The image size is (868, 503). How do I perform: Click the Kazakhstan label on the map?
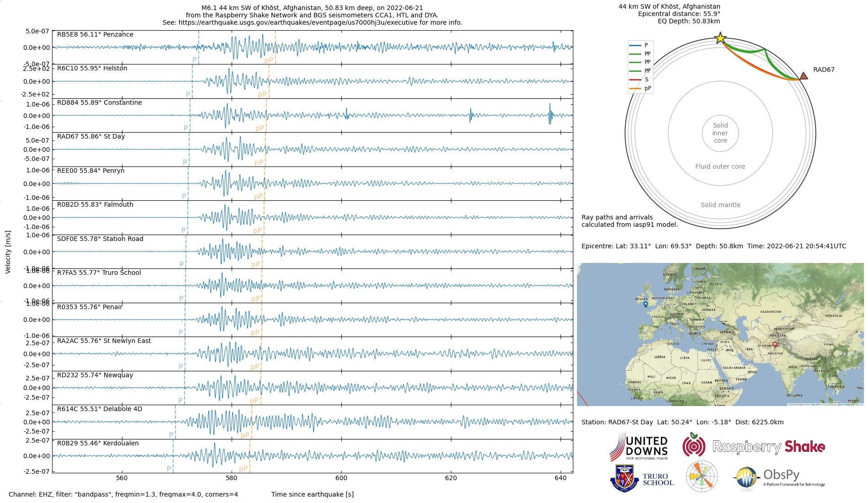771,312
